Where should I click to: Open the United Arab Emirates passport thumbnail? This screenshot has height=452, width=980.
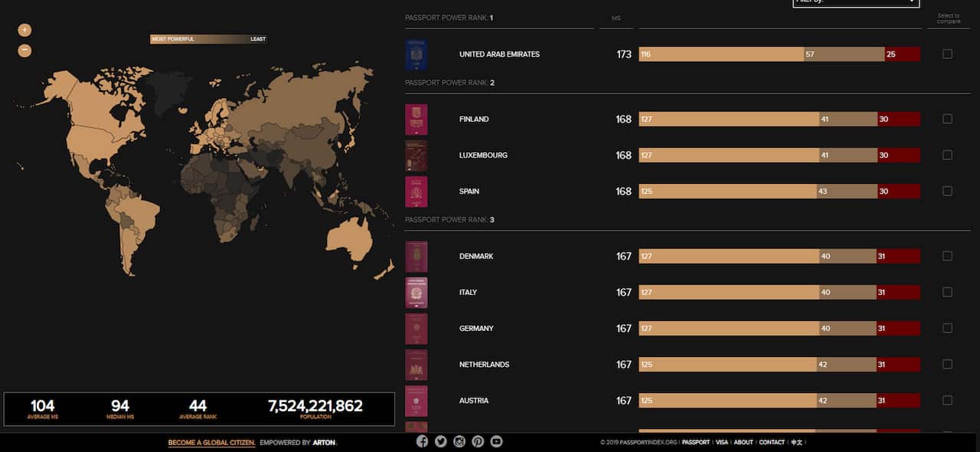pos(416,54)
